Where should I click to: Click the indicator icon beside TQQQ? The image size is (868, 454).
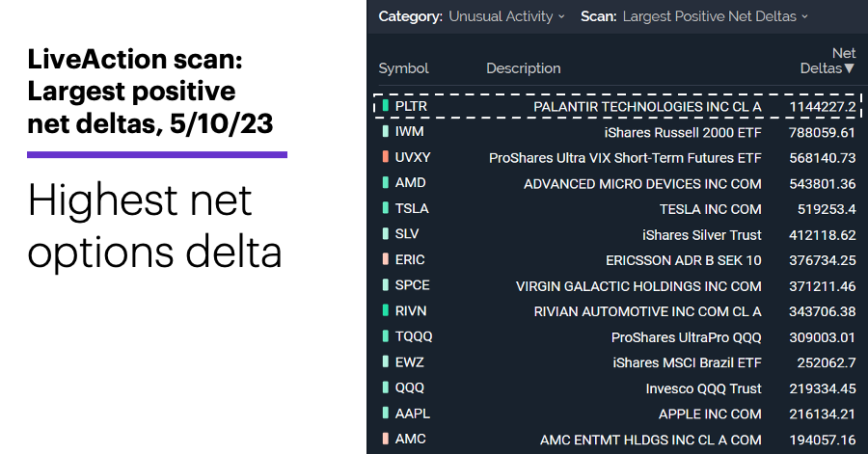(385, 335)
